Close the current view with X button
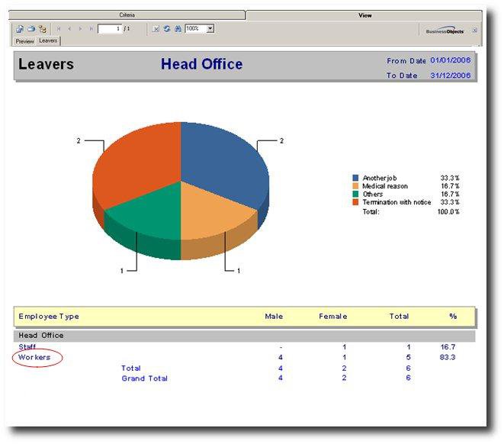The height and width of the screenshot is (444, 504). [x=474, y=30]
